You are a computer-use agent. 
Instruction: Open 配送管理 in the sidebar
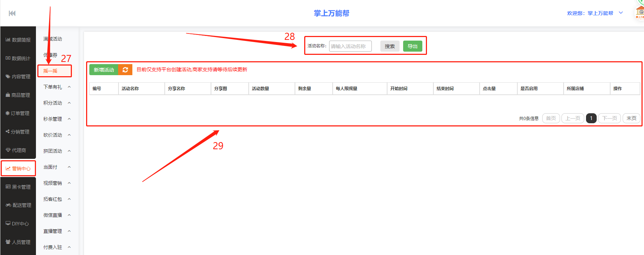(19, 205)
